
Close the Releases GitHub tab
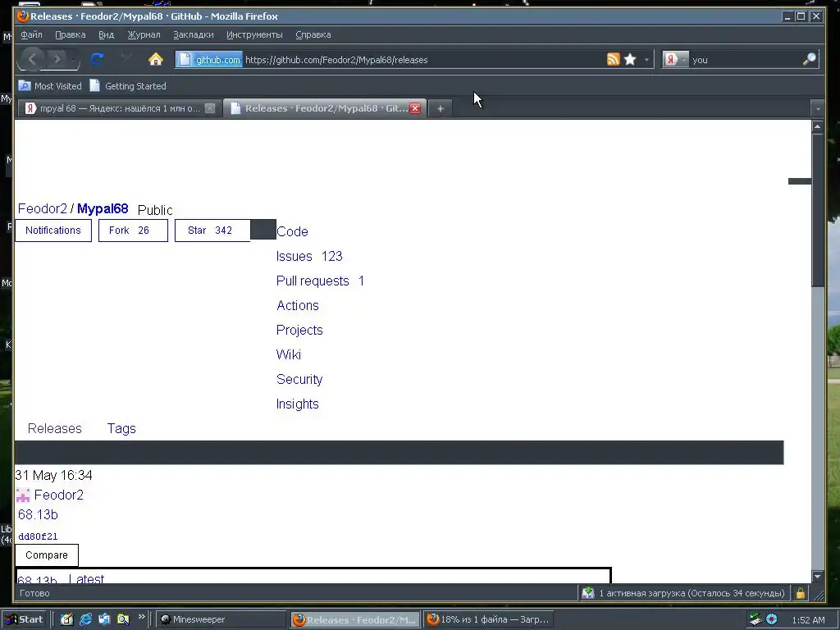(415, 108)
